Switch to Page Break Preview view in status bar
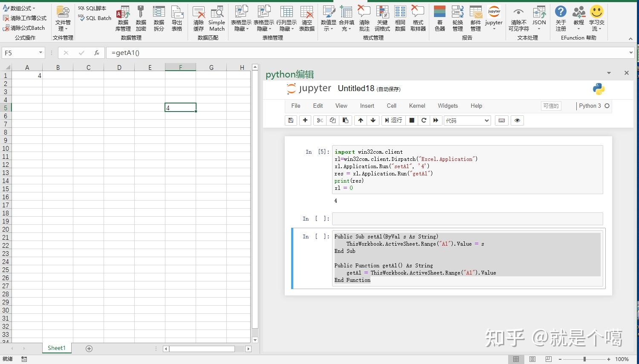639x364 pixels. tap(549, 359)
